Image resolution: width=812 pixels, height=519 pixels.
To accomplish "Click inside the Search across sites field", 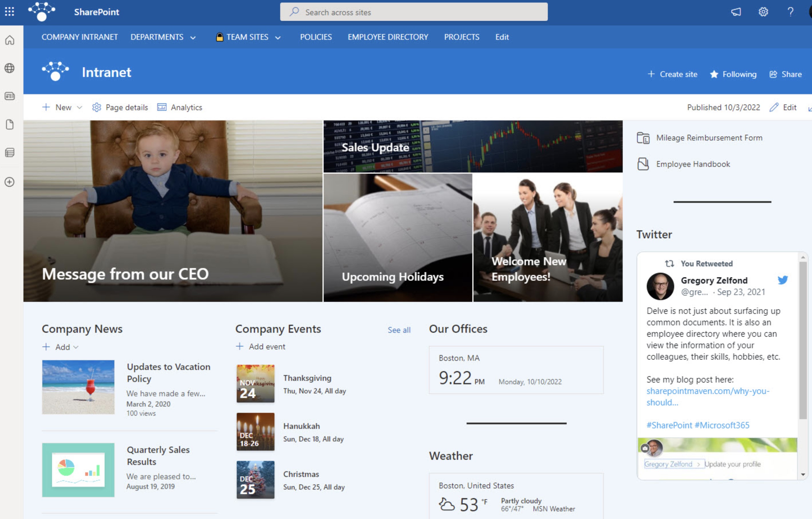I will point(414,12).
